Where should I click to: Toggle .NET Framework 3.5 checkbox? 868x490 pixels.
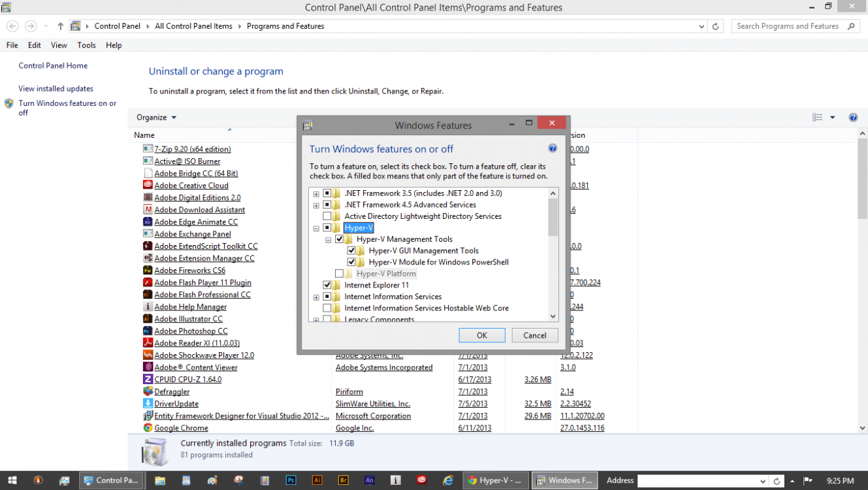click(x=327, y=193)
